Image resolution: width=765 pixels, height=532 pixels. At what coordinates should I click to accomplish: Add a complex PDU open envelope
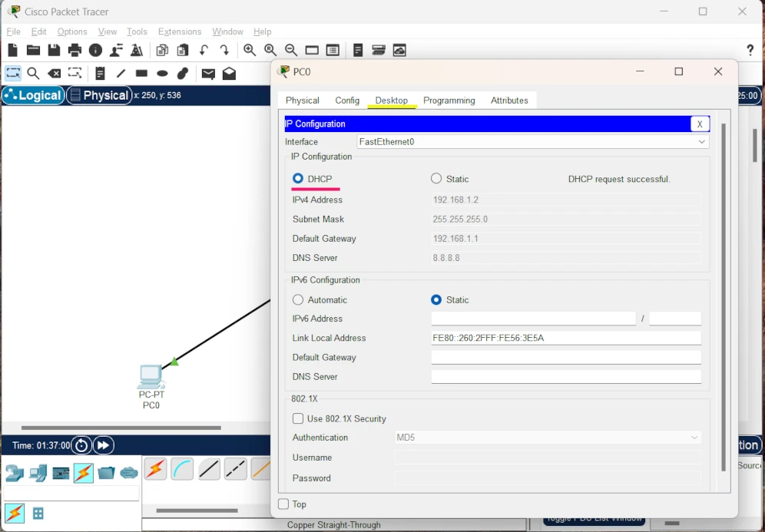(x=230, y=74)
